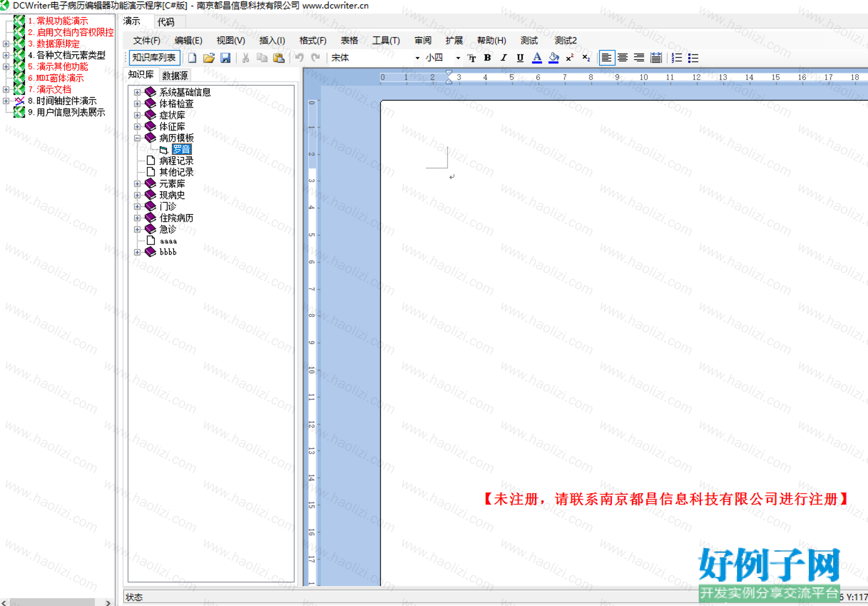Open the 帮助(H) menu

491,40
